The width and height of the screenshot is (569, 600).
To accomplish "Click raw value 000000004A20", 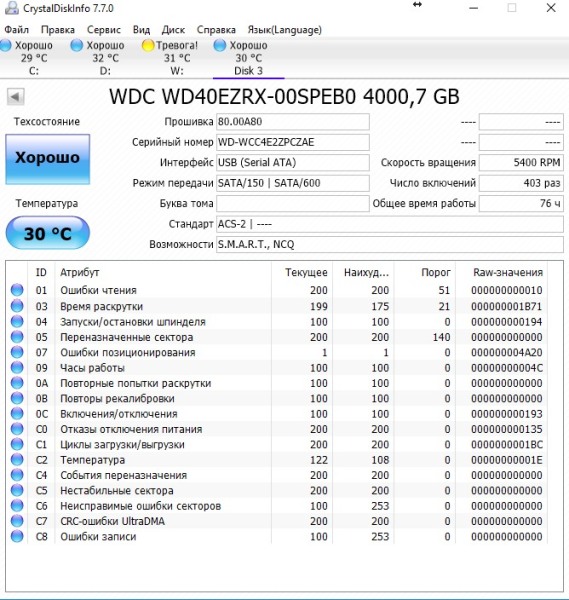I will [x=507, y=352].
